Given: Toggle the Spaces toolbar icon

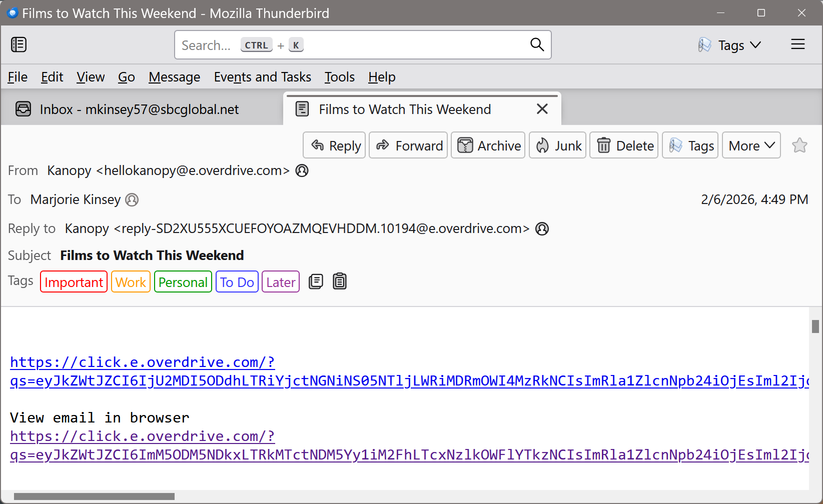Looking at the screenshot, I should (x=19, y=45).
